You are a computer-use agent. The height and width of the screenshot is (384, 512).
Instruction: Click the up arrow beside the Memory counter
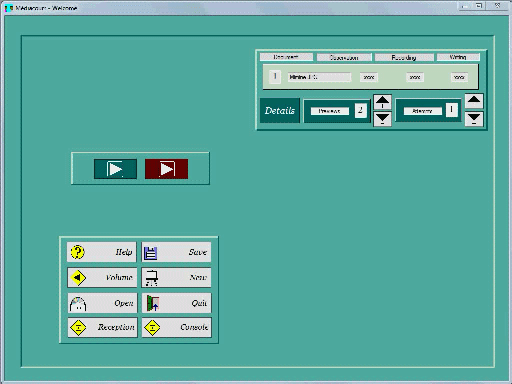tap(474, 101)
